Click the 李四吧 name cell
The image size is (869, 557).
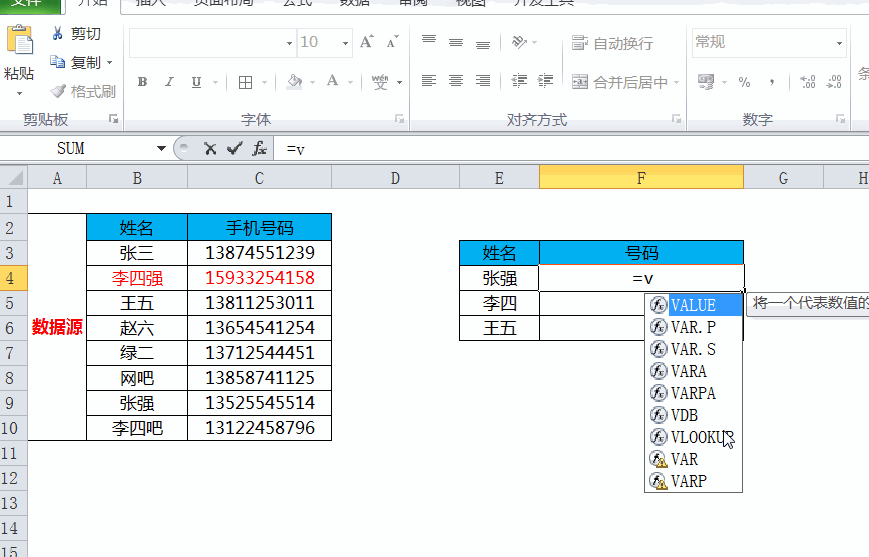(137, 428)
